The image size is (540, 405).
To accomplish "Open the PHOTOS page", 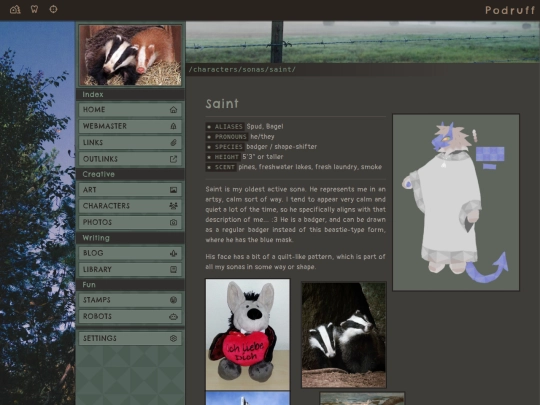I will coord(130,222).
